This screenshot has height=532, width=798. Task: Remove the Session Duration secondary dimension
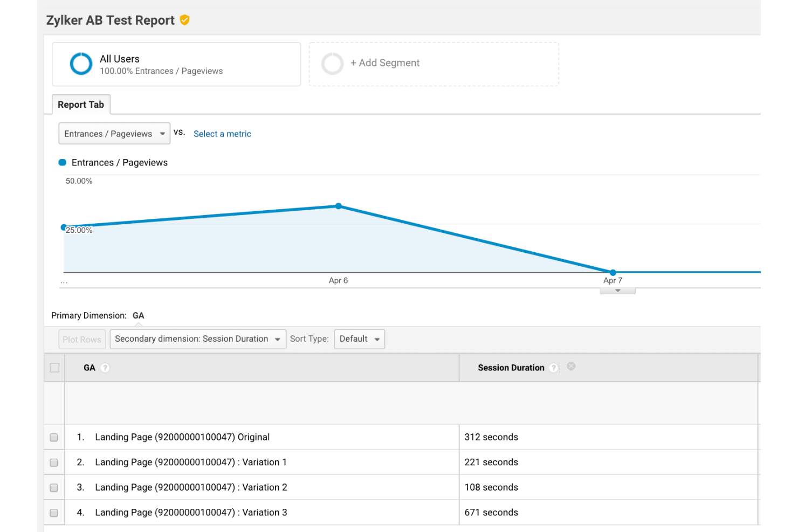click(572, 366)
